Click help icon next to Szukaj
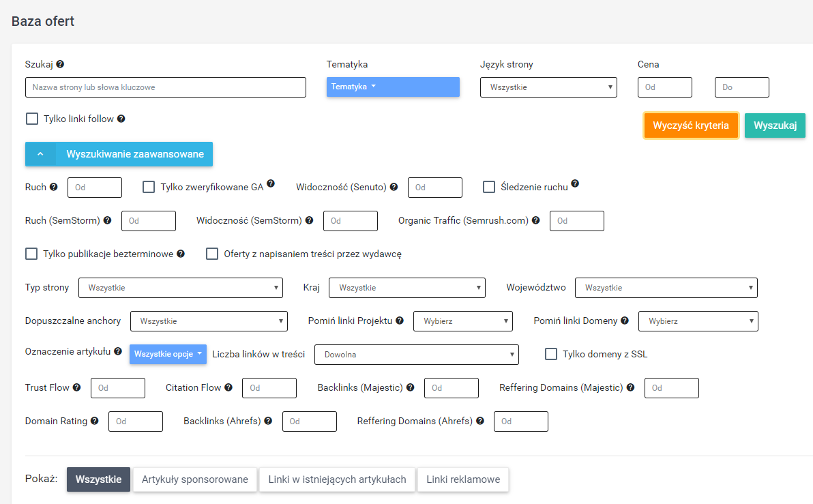Image resolution: width=813 pixels, height=504 pixels. tap(60, 64)
